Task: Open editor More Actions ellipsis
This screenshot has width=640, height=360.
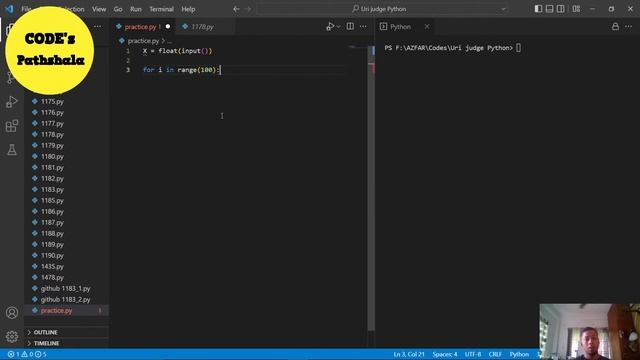Action: [363, 27]
